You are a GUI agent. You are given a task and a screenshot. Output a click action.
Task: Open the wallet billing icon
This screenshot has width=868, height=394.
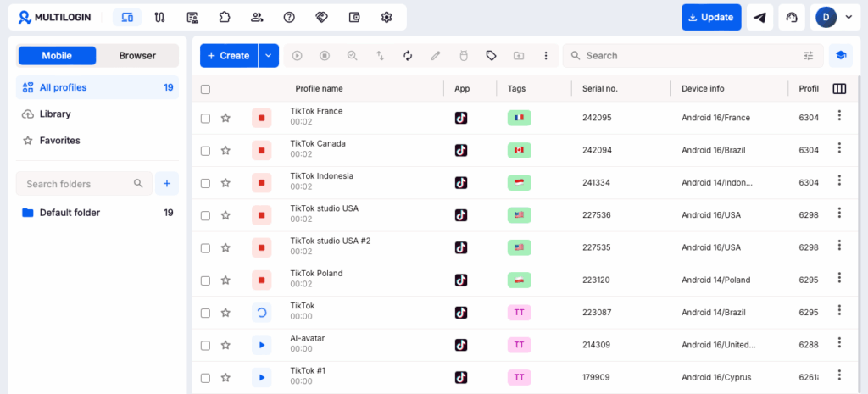point(354,17)
